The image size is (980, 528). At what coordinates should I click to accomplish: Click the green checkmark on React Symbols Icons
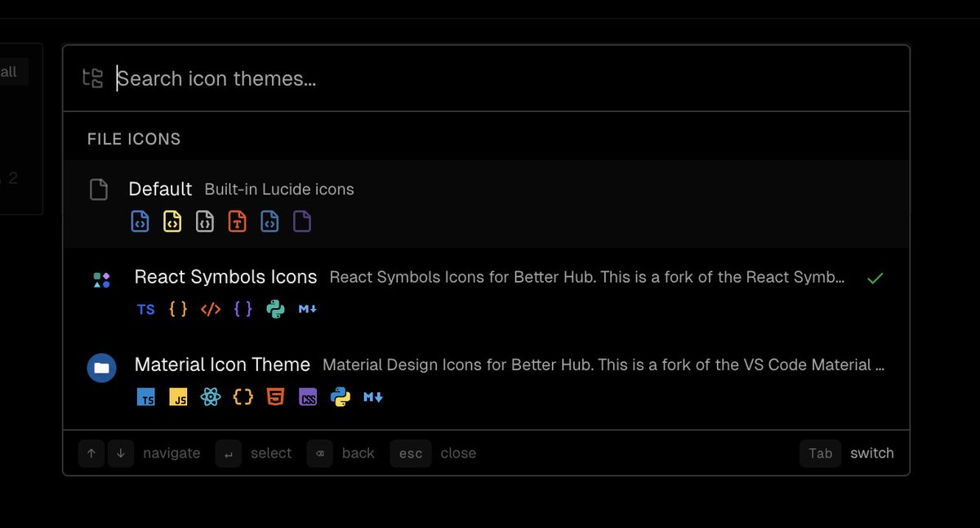pyautogui.click(x=875, y=278)
